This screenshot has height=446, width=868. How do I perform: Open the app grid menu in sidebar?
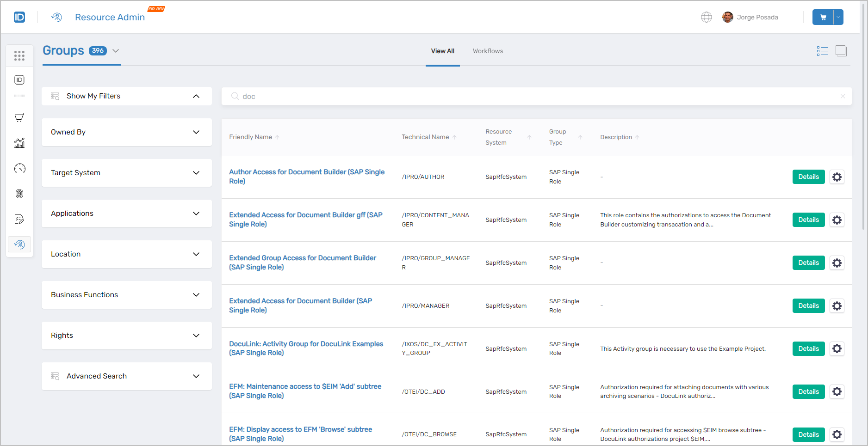click(19, 55)
